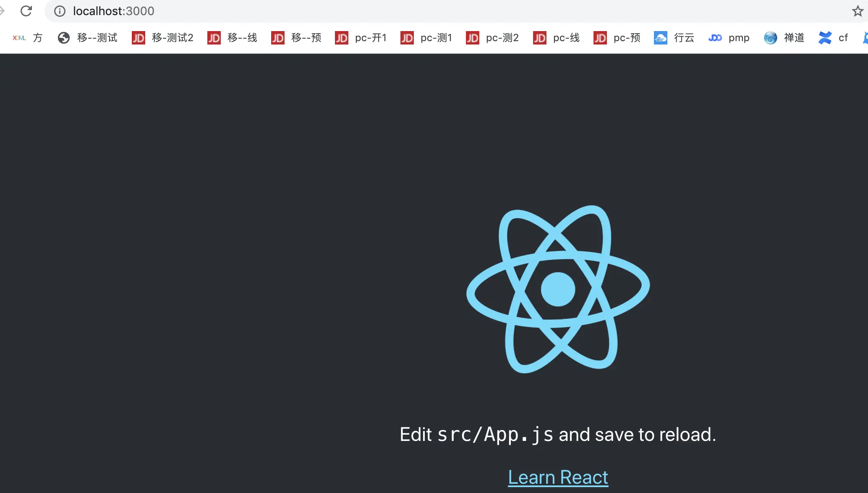This screenshot has width=868, height=493.
Task: Follow the Learn React link
Action: (558, 477)
